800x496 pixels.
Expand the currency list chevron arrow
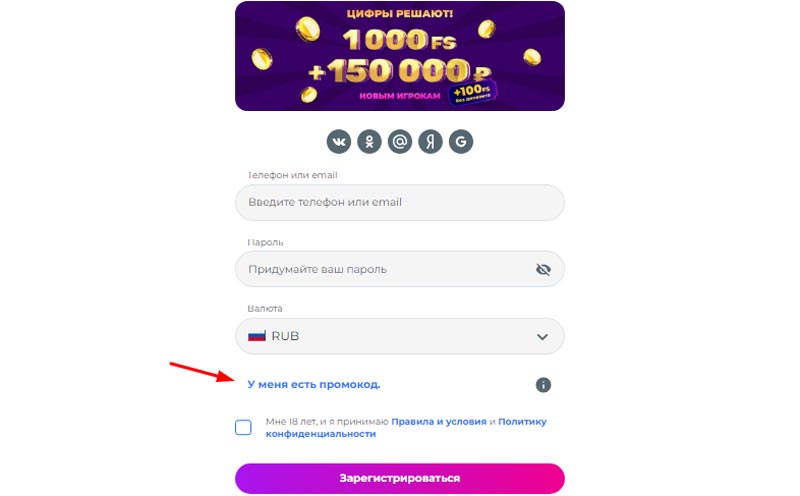point(543,337)
